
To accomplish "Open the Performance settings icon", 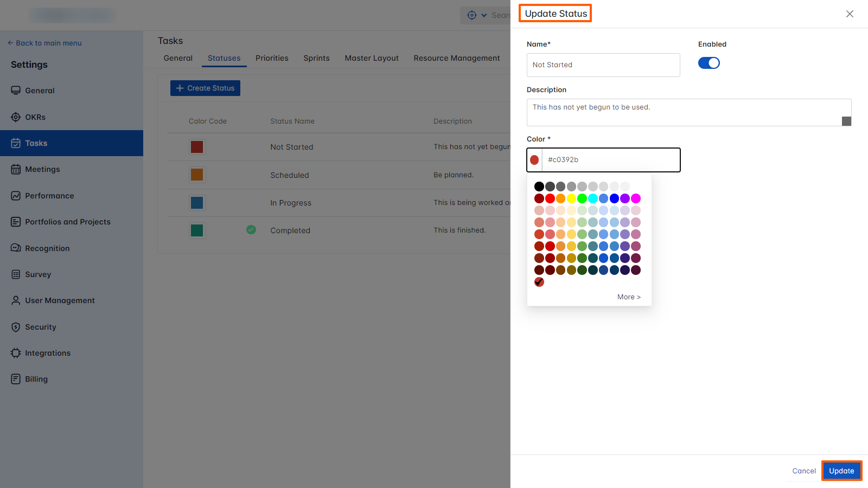I will point(16,195).
